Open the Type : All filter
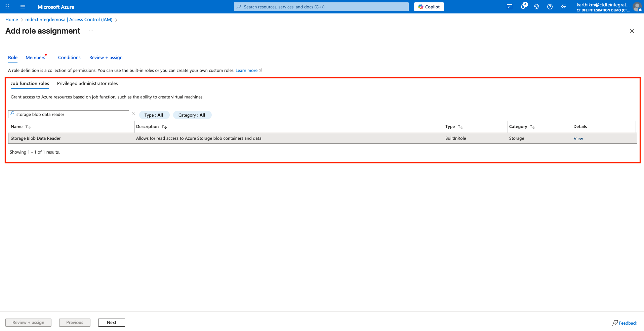The width and height of the screenshot is (644, 331). pos(154,115)
